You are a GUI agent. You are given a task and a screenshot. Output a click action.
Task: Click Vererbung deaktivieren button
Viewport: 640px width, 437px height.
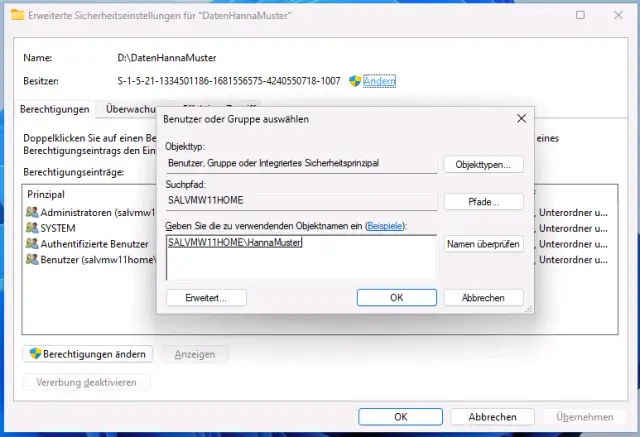[86, 382]
